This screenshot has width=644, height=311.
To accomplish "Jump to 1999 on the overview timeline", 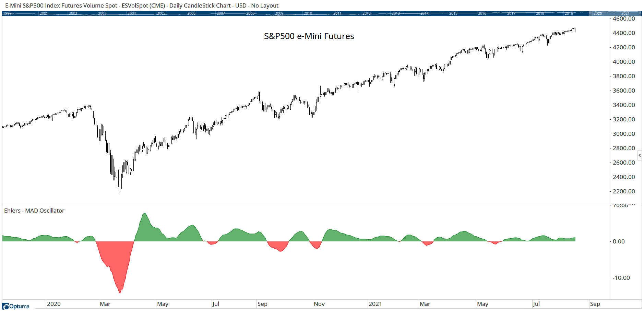I will click(x=7, y=13).
